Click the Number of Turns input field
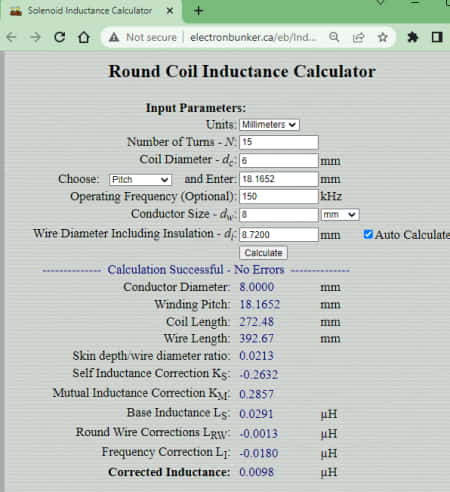 [x=279, y=142]
